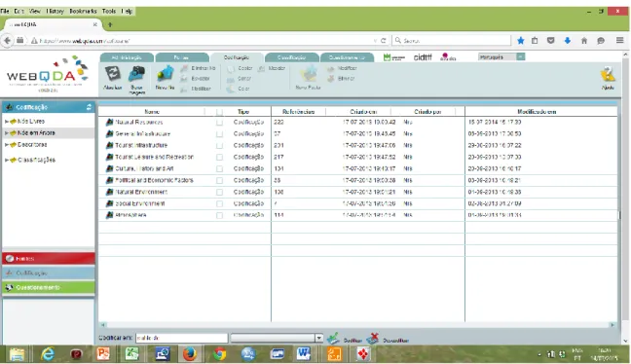Viewport: 631px width, 364px height.
Task: Launch PowerPoint from the taskbar
Action: (103, 354)
